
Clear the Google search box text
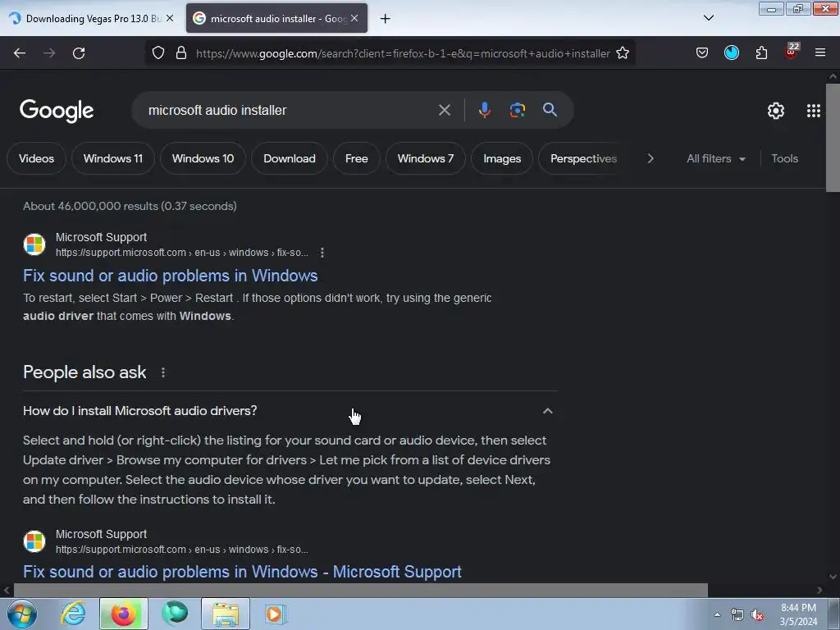[444, 110]
